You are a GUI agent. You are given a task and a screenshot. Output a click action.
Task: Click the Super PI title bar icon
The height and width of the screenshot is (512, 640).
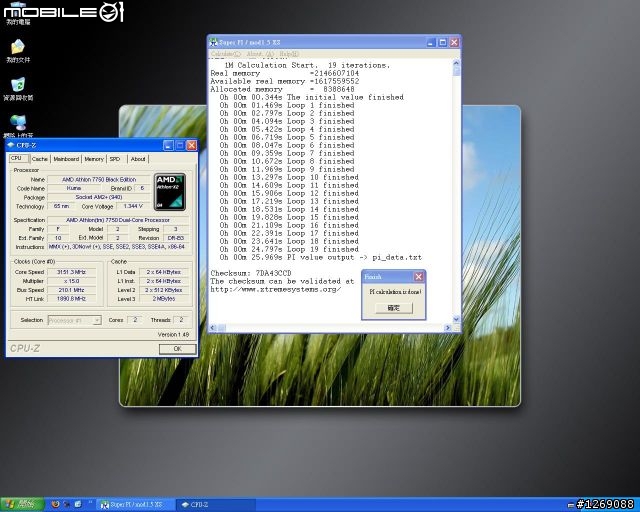213,42
